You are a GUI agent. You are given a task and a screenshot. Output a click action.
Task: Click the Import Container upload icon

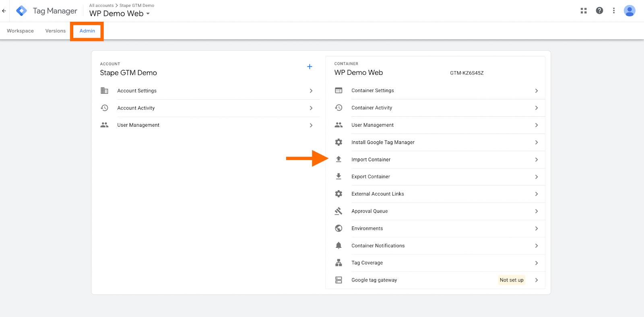[x=339, y=159]
